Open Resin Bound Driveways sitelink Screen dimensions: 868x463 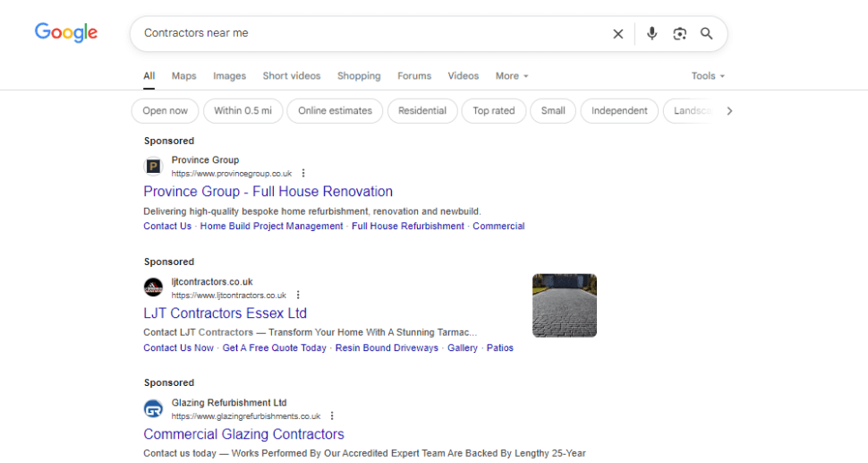(387, 347)
